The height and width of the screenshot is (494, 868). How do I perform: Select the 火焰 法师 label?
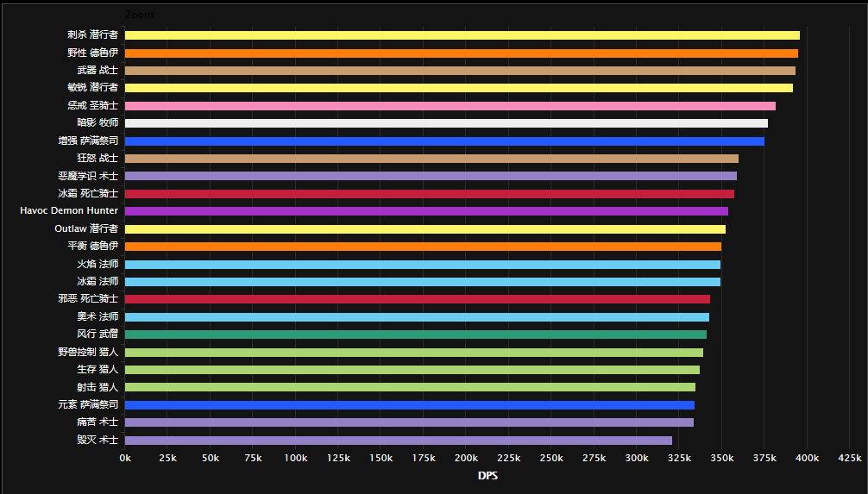pos(97,264)
